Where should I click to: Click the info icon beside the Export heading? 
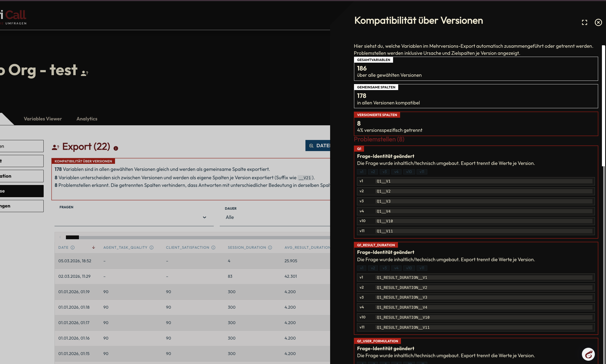click(116, 148)
